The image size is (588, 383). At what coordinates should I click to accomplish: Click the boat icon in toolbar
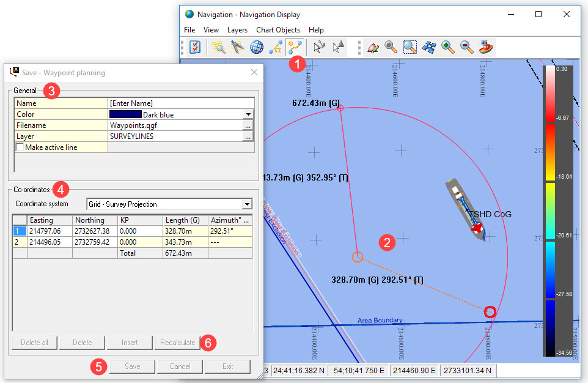click(487, 47)
